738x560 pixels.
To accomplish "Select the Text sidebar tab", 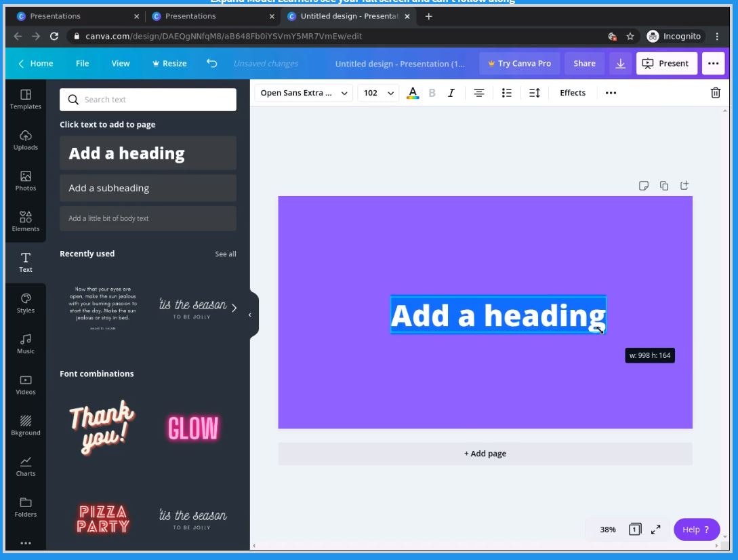I will (x=26, y=262).
